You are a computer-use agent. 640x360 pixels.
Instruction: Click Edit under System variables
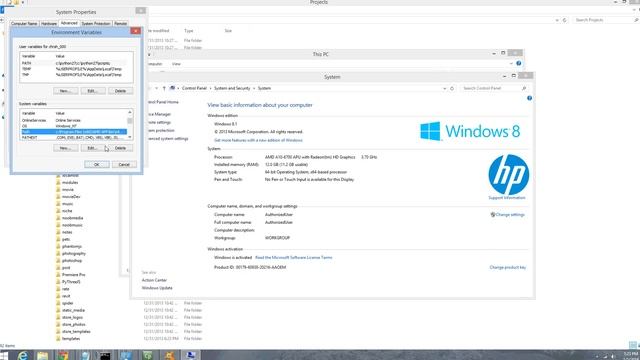[93, 148]
